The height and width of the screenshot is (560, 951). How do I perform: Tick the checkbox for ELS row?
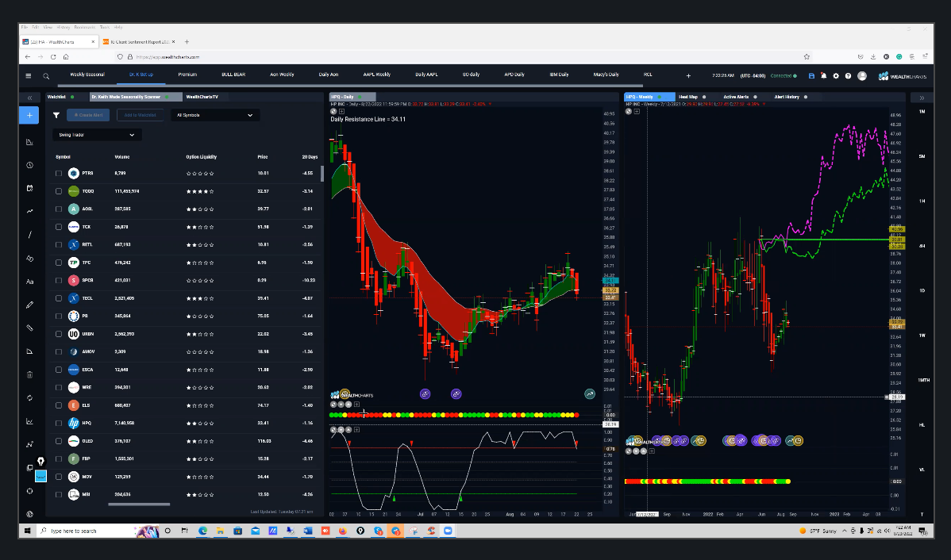pos(59,405)
